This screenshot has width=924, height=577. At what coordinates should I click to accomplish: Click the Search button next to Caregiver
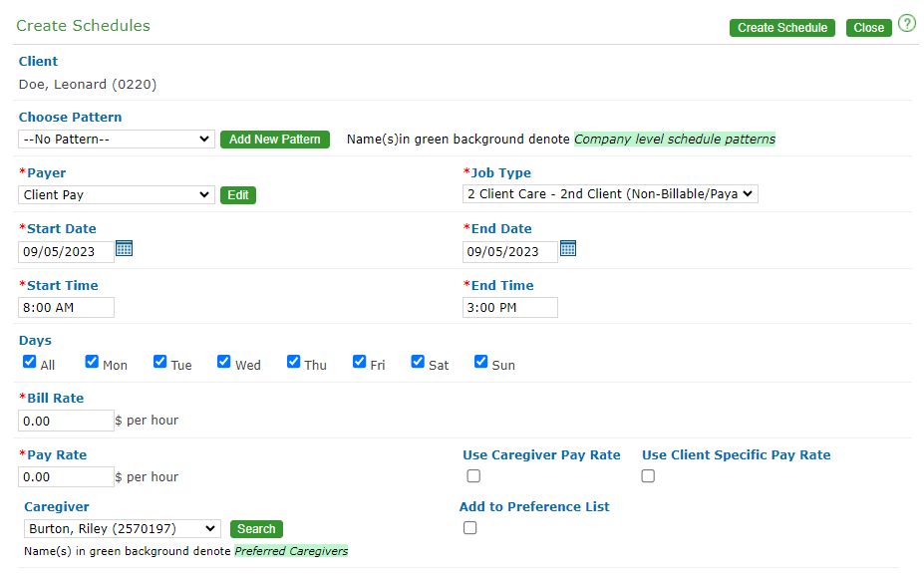pos(256,529)
